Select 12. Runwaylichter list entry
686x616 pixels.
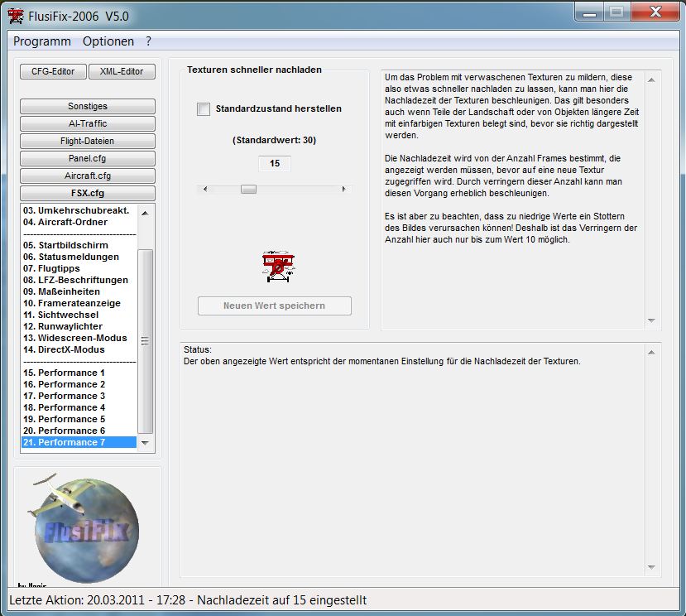point(79,326)
